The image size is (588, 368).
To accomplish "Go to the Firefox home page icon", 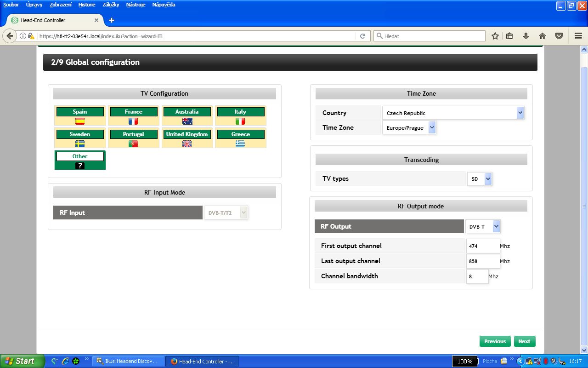I will [x=542, y=36].
